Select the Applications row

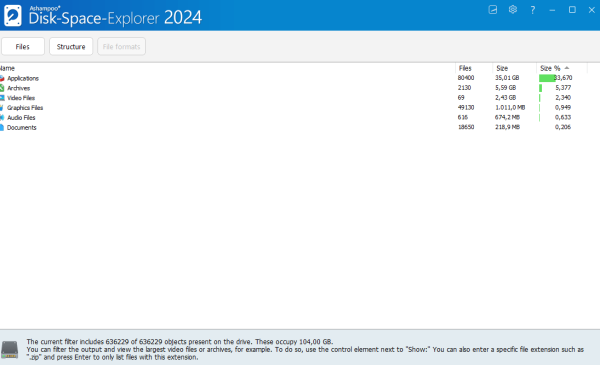click(293, 78)
